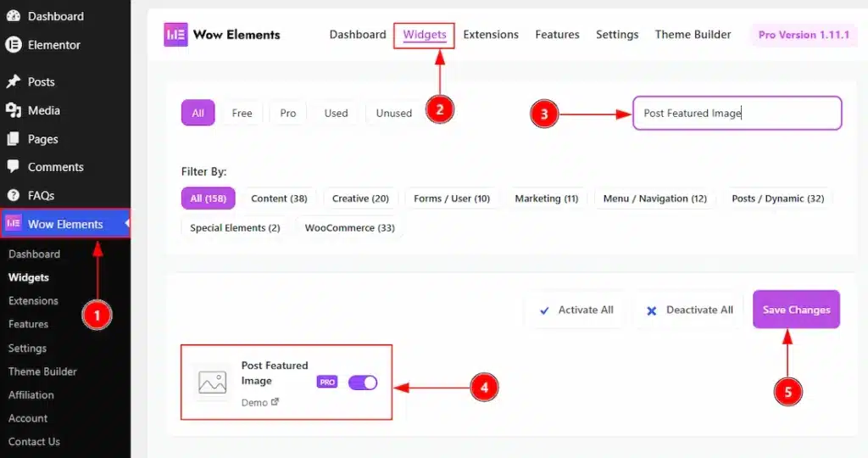Open the Settings submenu item
The image size is (868, 458).
tap(27, 348)
